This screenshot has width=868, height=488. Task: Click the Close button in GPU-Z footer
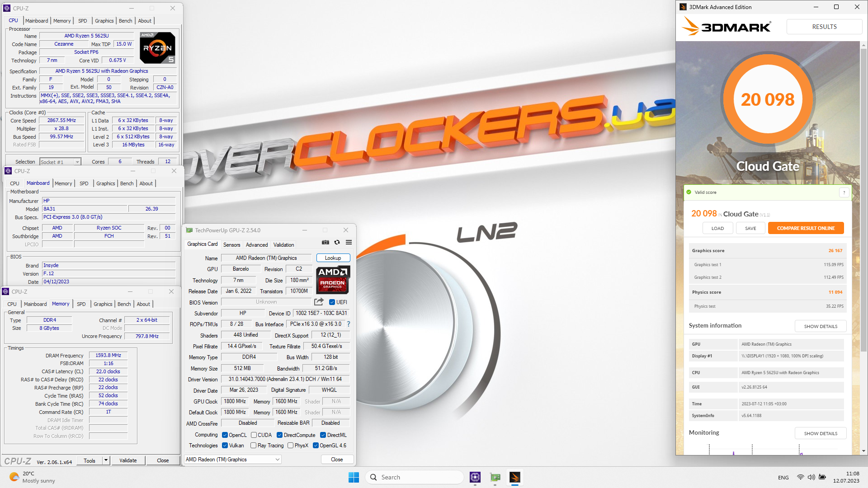[x=337, y=460]
